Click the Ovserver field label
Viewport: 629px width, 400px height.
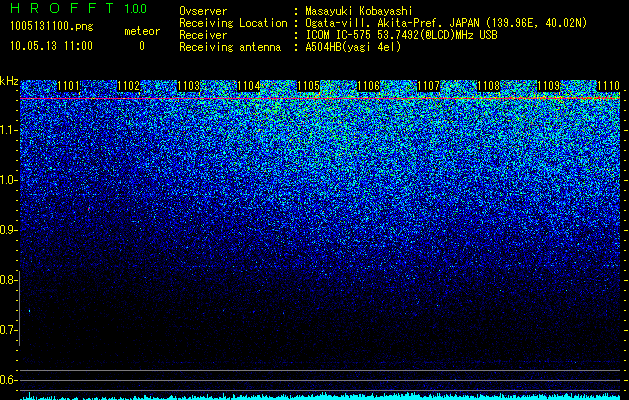203,11
